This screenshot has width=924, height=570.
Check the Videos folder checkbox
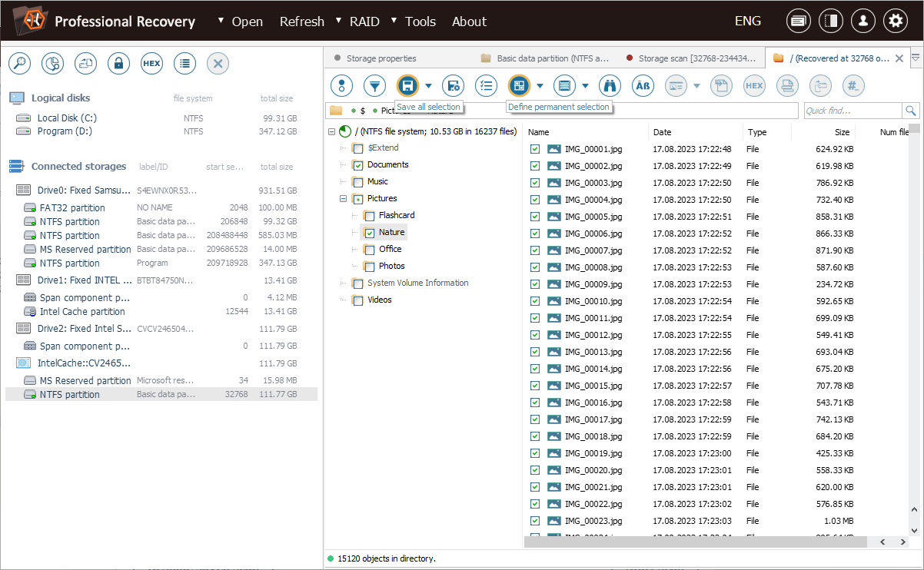coord(357,300)
